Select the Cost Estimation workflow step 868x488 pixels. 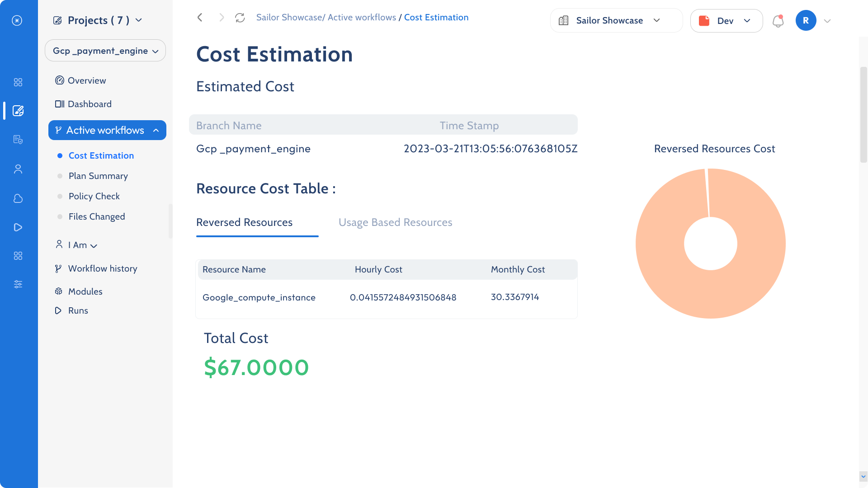coord(101,155)
